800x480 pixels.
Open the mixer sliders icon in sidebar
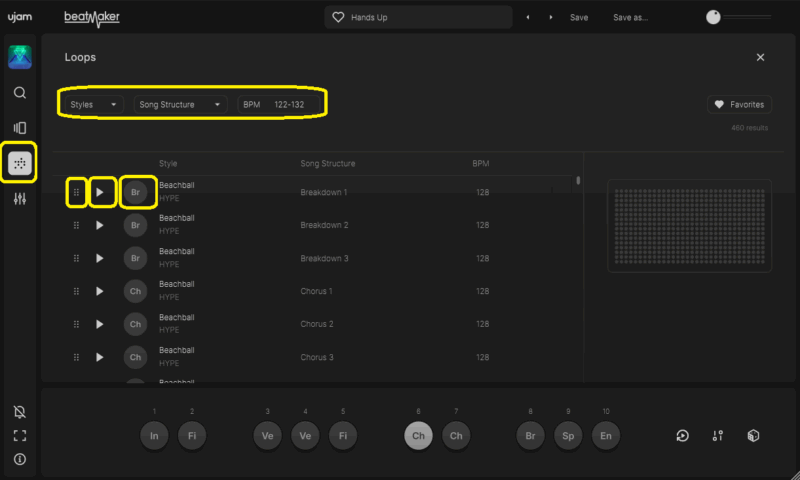pyautogui.click(x=19, y=198)
